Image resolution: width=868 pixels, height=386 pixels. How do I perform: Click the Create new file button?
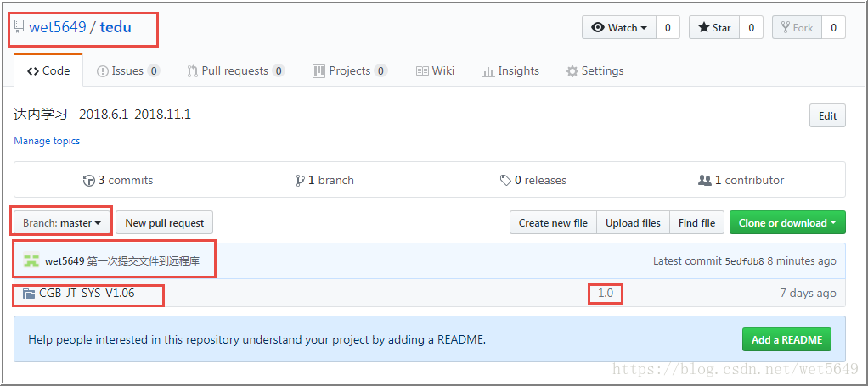(x=553, y=223)
